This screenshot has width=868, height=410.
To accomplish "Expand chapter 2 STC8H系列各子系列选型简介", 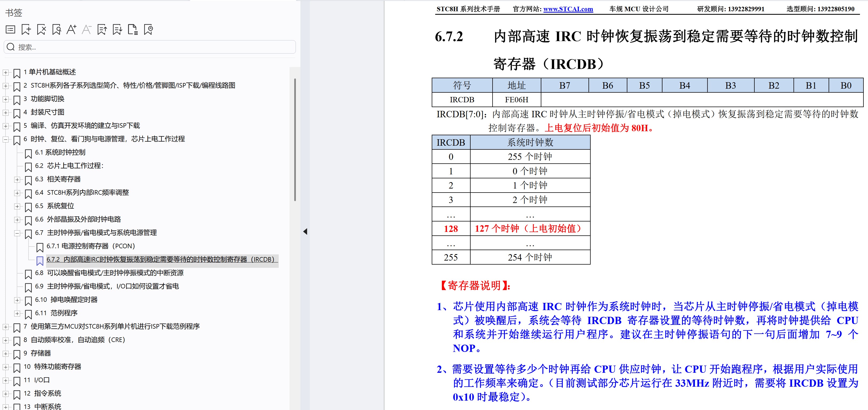I will click(5, 86).
